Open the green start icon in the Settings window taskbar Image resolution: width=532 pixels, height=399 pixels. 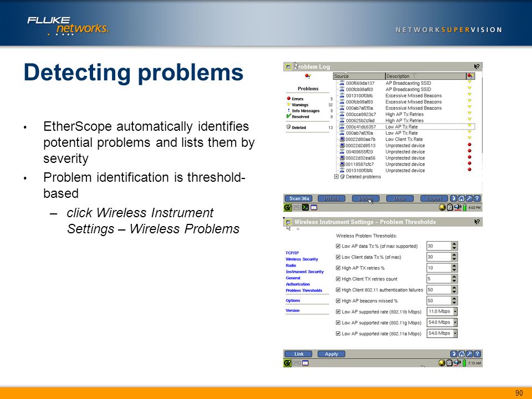click(288, 363)
